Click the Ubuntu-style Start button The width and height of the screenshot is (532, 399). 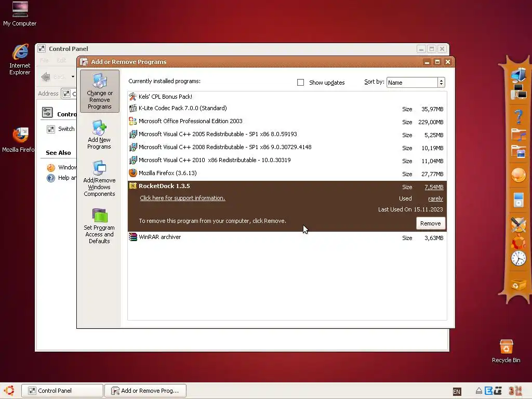tap(9, 391)
